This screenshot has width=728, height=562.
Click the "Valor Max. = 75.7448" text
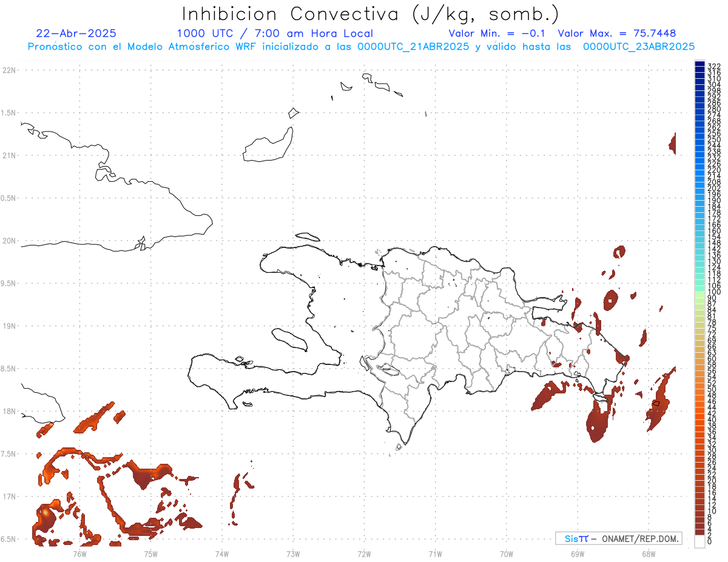(617, 33)
